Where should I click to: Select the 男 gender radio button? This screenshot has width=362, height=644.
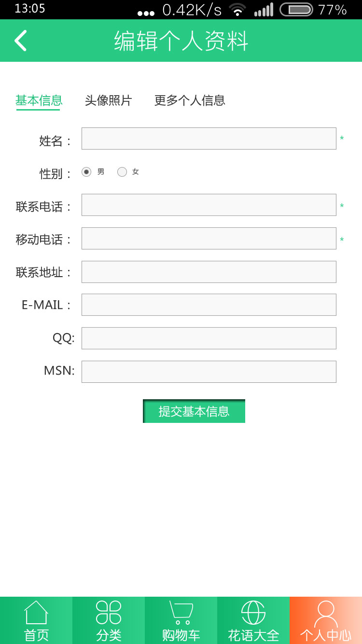[86, 172]
